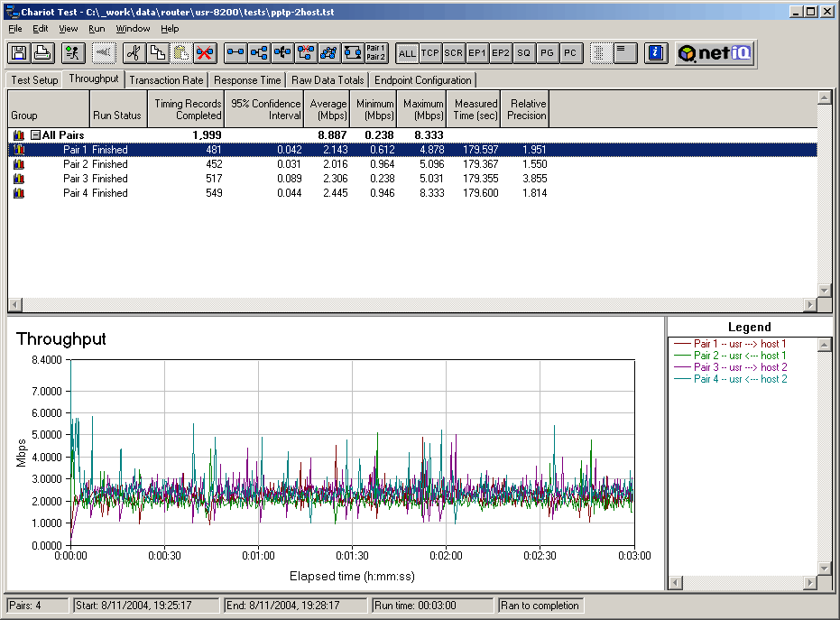Collapse the All Pairs group tree

35,135
